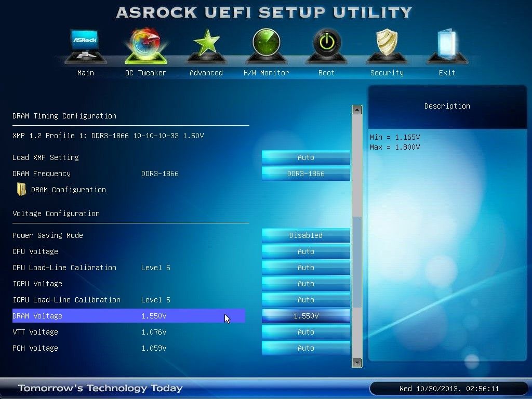The height and width of the screenshot is (399, 532).
Task: Select the DRAM Frequency row label
Action: 42,174
